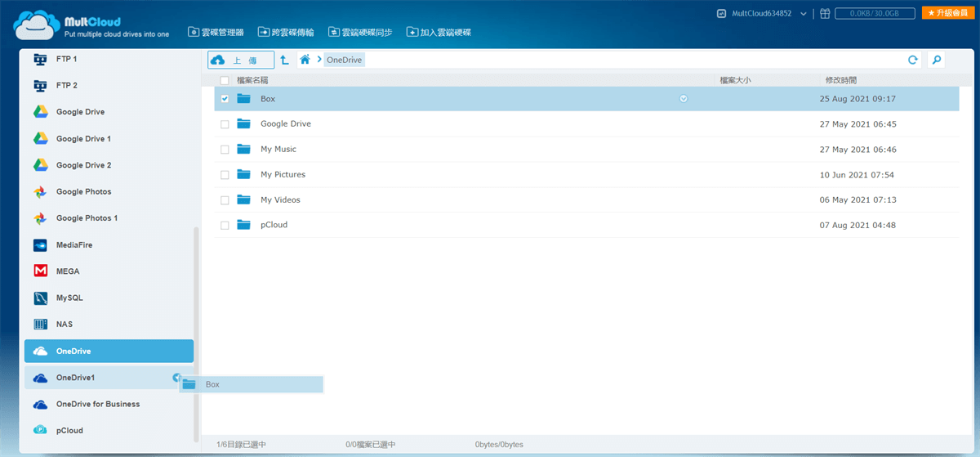Open 雲碟管理器 menu
The height and width of the screenshot is (457, 980).
[216, 32]
